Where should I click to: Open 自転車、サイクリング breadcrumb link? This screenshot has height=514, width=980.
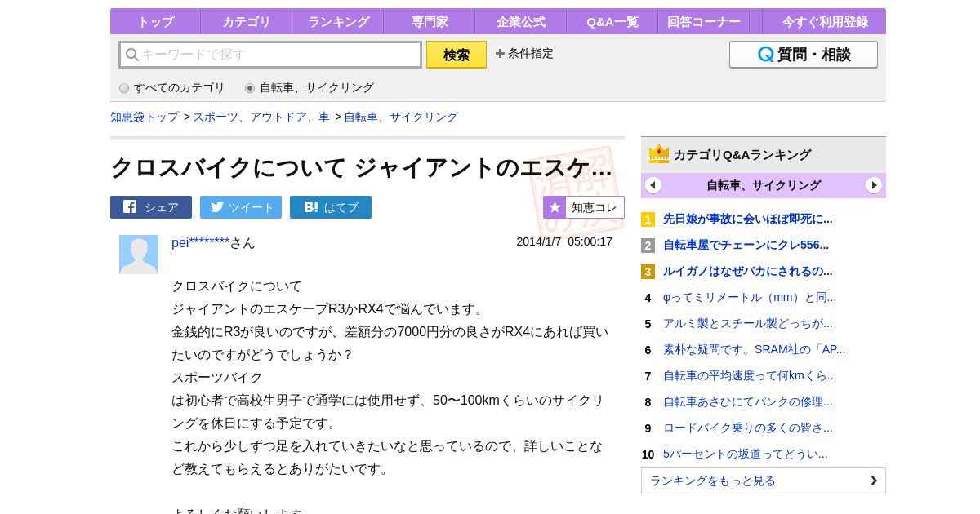coord(401,117)
